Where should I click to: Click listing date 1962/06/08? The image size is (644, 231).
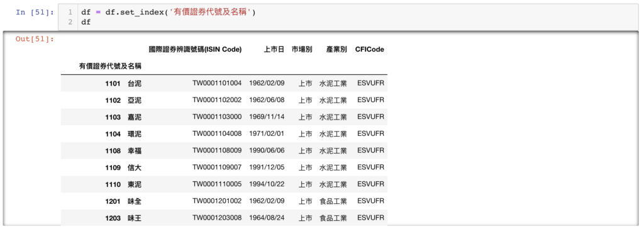click(x=267, y=100)
